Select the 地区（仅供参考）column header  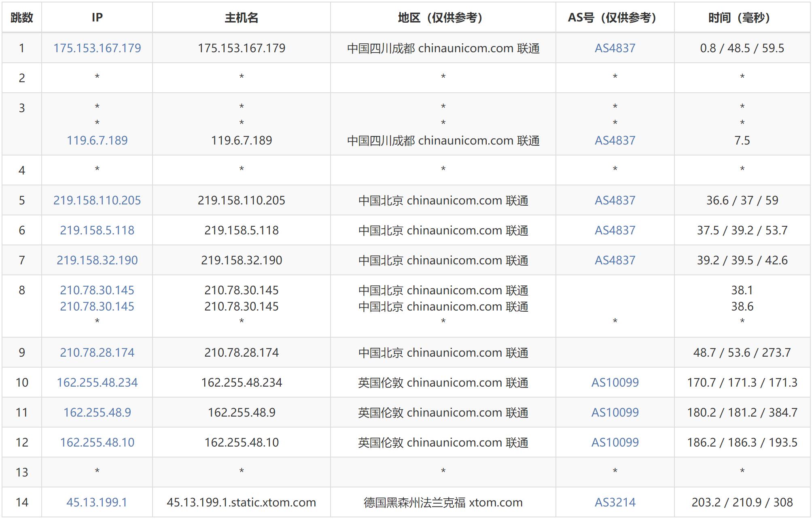(443, 17)
